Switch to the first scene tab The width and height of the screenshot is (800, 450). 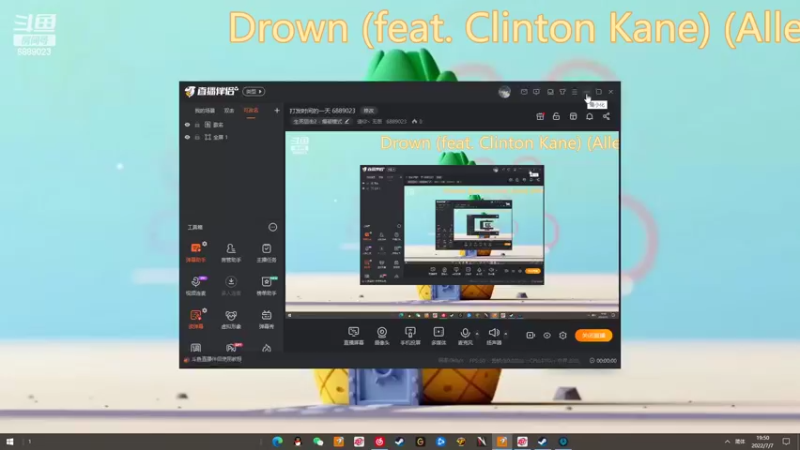205,111
